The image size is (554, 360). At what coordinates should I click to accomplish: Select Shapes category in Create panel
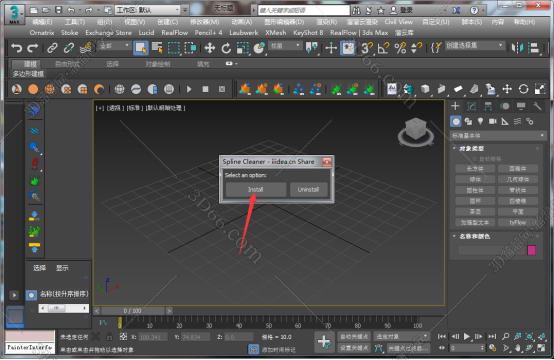[468, 122]
